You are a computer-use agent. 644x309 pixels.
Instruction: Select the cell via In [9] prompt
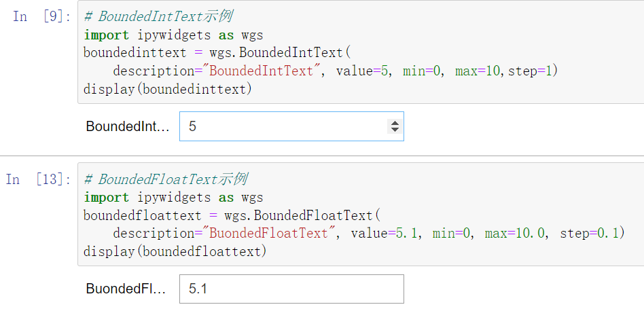(x=41, y=17)
